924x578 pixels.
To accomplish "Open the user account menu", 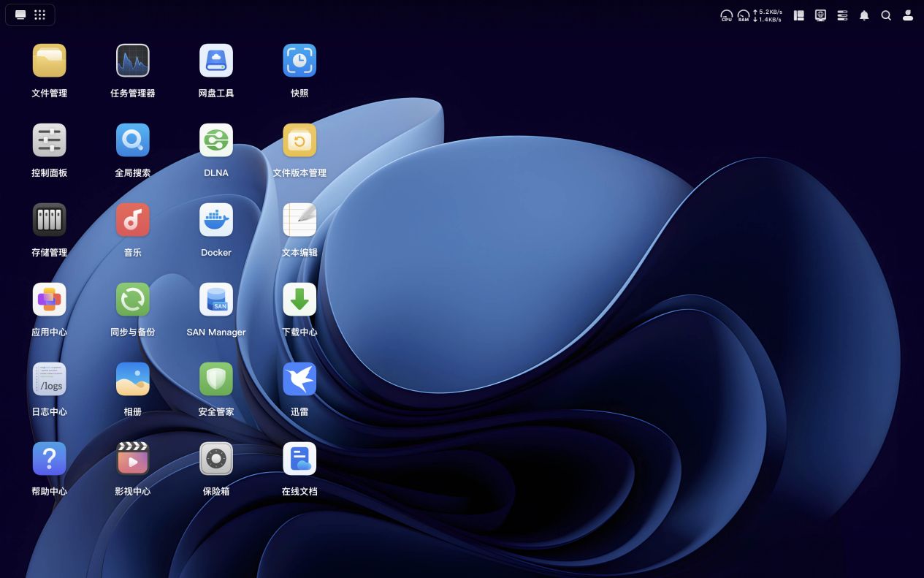I will pos(908,15).
